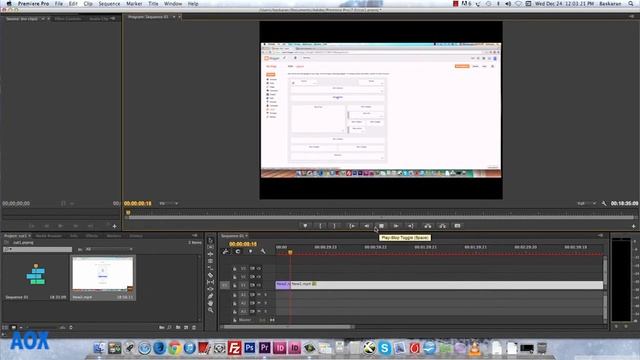Open the Sequence menu
Viewport: 640px width, 360px height.
[109, 4]
